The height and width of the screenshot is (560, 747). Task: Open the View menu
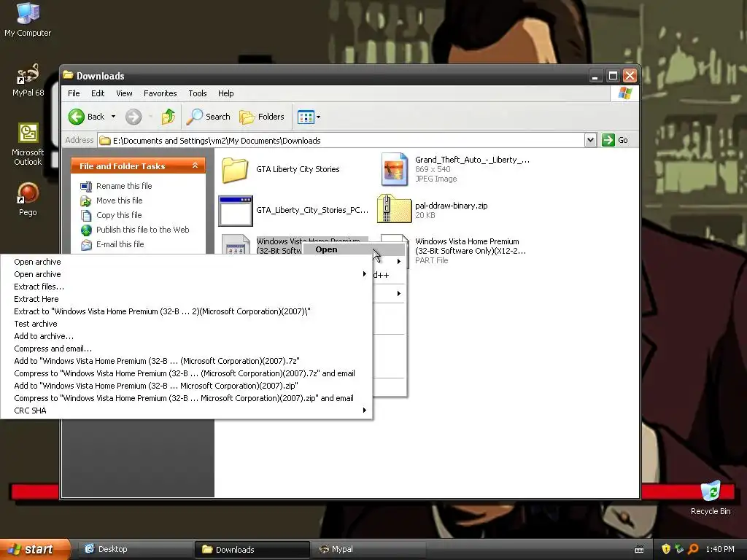(124, 93)
